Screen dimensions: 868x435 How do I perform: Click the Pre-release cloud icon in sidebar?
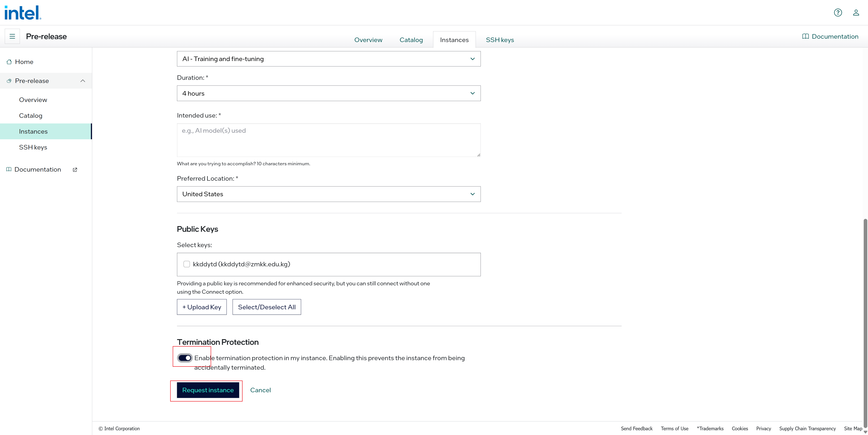point(9,81)
